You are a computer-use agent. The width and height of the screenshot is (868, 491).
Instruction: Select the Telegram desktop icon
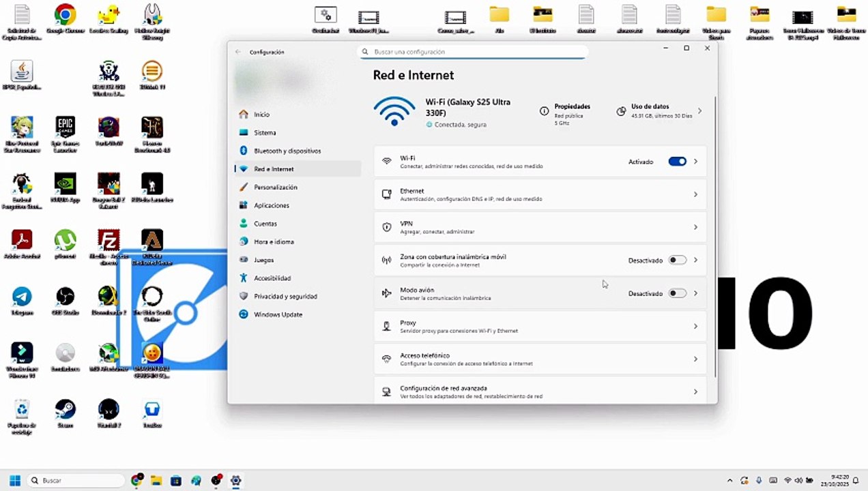(22, 300)
